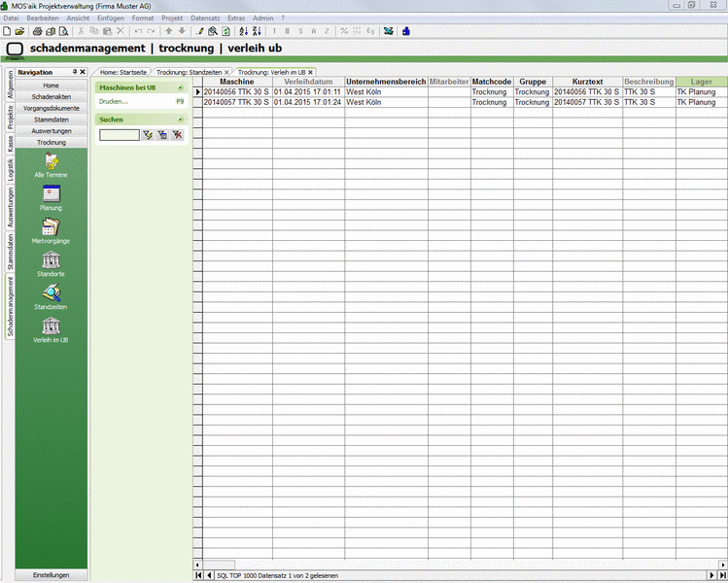The image size is (728, 583).
Task: Apply search filter icon next to search field
Action: point(148,135)
